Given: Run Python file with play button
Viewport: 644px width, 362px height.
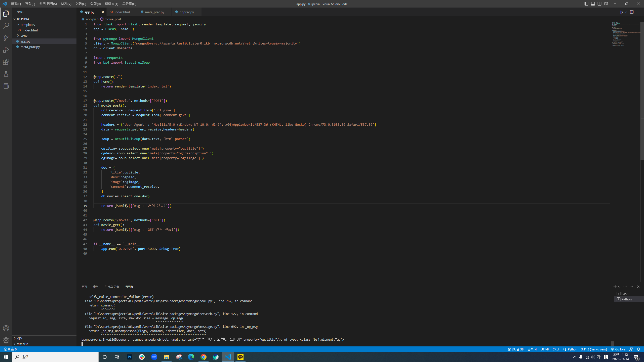Looking at the screenshot, I should tap(621, 12).
